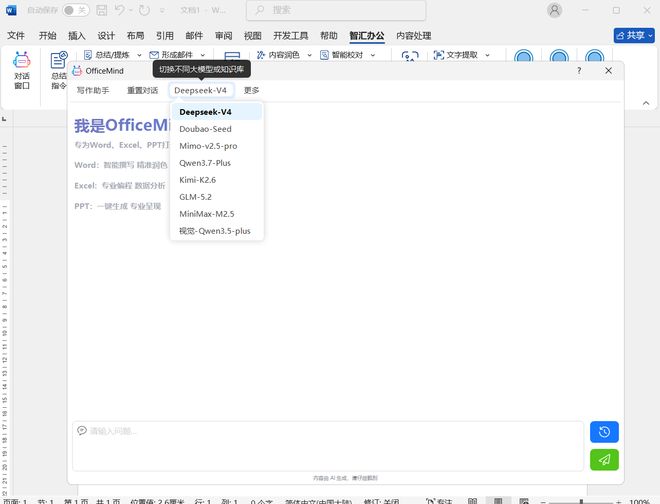Viewport: 660px width, 504px height.
Task: Click the Word app icon in title bar
Action: pos(11,10)
